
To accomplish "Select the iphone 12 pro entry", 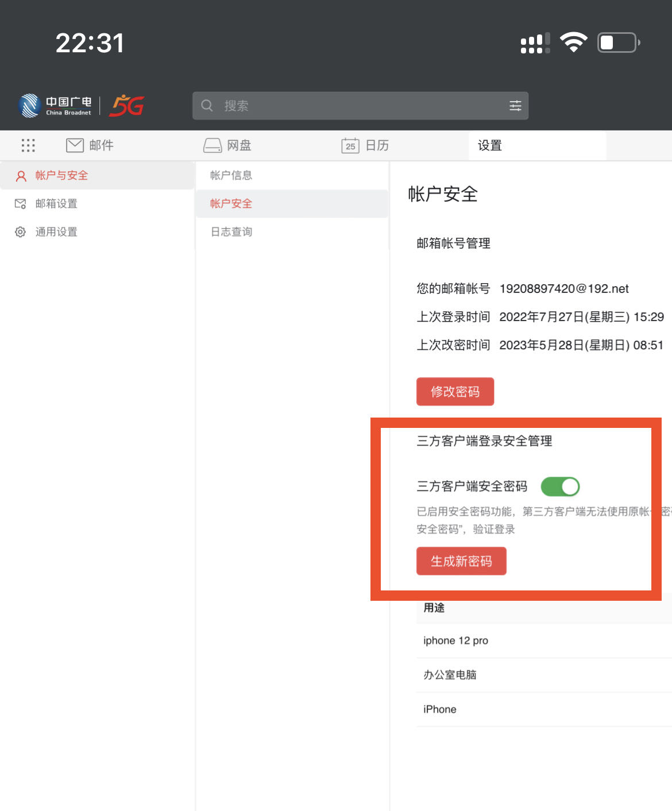I will (x=455, y=640).
